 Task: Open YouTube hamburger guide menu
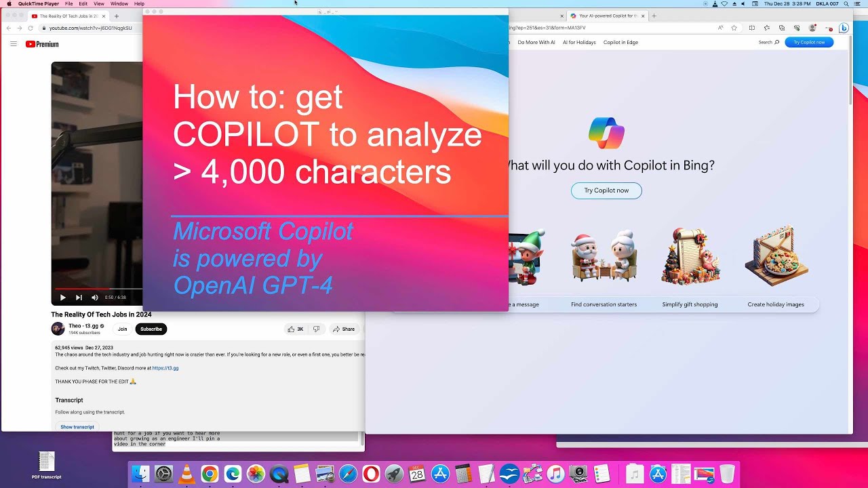point(14,44)
